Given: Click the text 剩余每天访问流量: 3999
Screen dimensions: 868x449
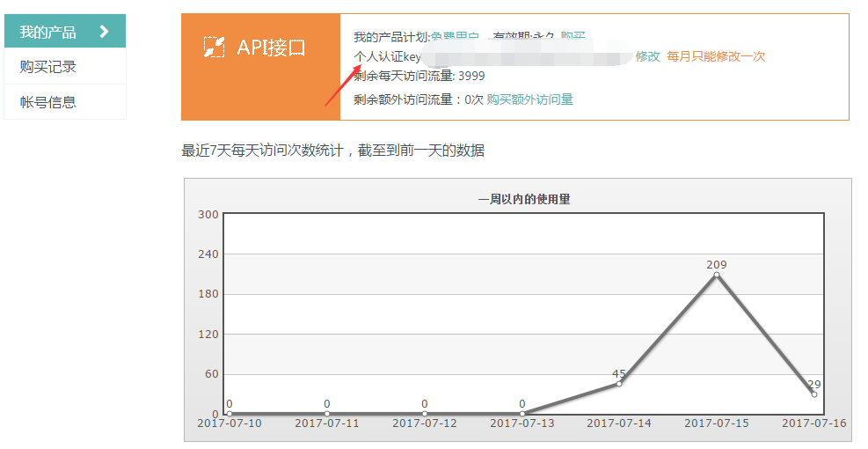Looking at the screenshot, I should [x=419, y=76].
